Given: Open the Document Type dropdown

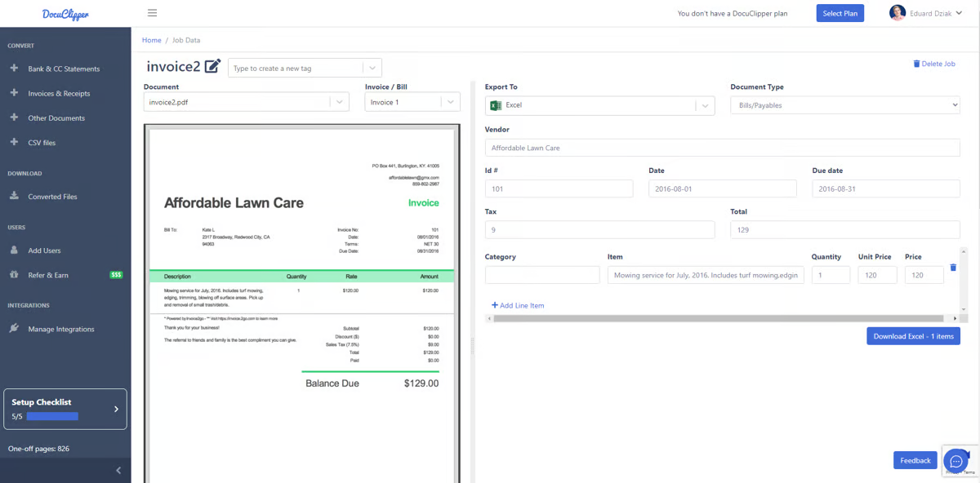Looking at the screenshot, I should 844,104.
